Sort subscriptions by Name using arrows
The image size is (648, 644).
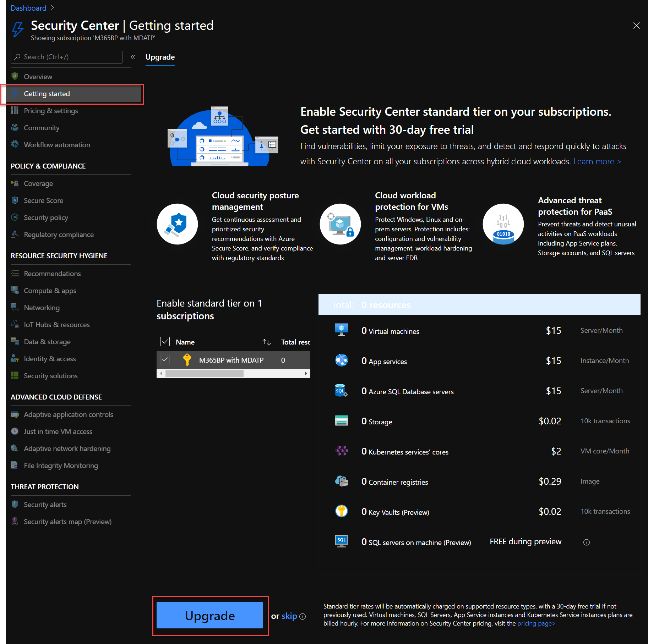267,342
